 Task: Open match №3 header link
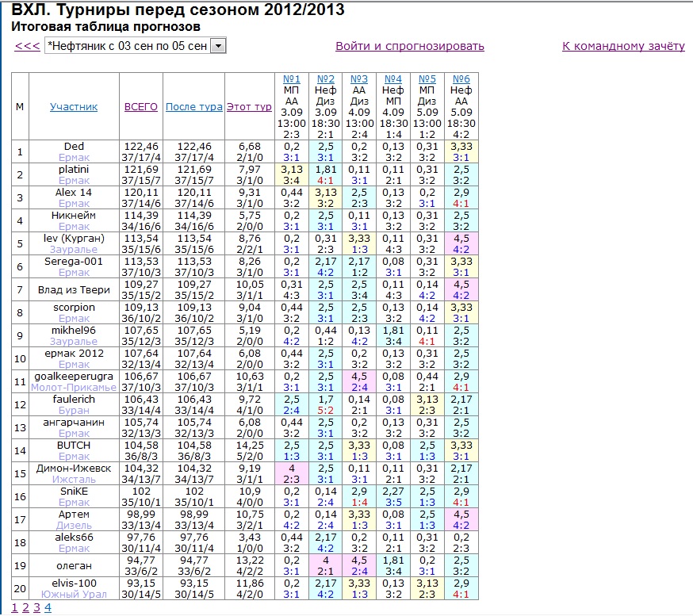click(x=359, y=79)
